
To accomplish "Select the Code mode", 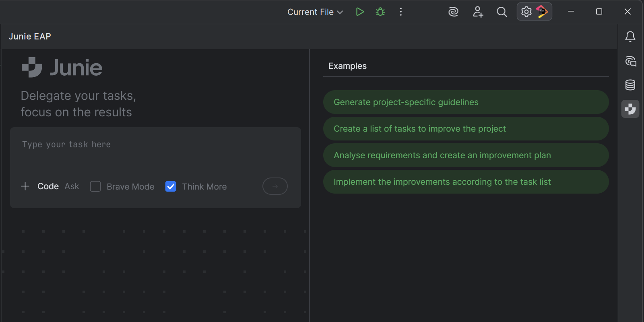I will click(48, 186).
